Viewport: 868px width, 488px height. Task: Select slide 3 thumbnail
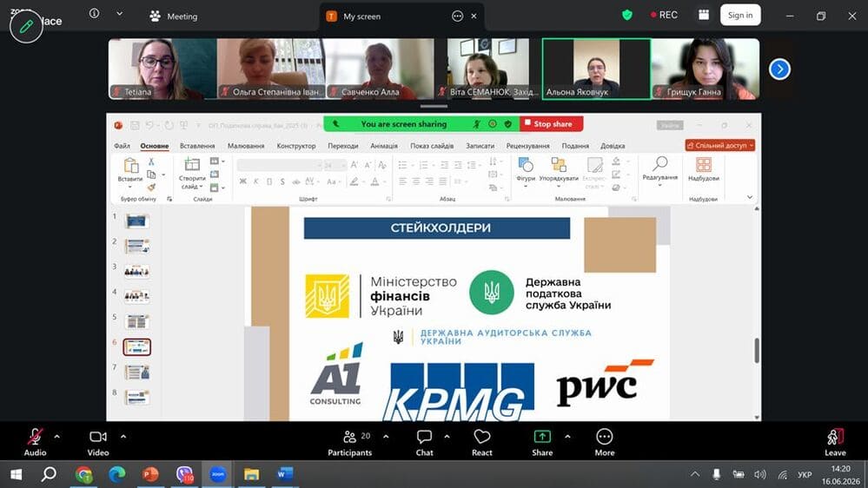click(x=136, y=272)
